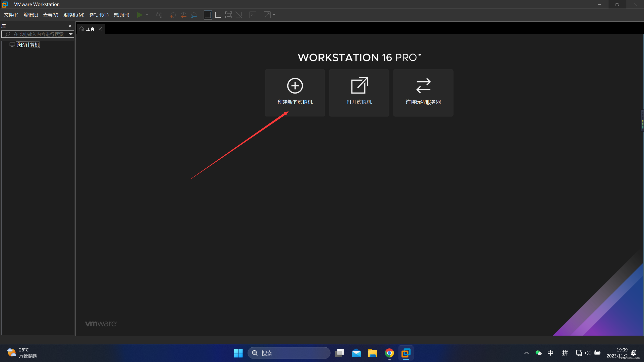Open Chrome from the Windows taskbar
Viewport: 644px width, 362px height.
tap(389, 353)
